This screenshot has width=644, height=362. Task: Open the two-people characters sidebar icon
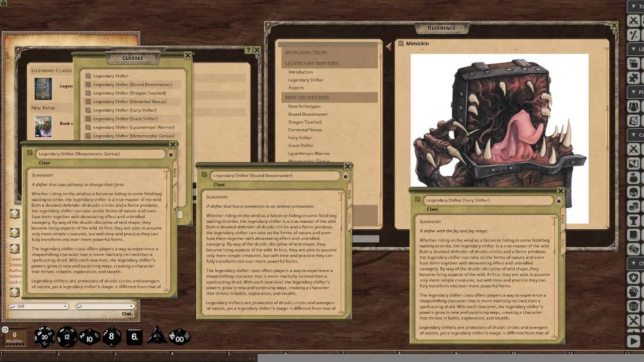click(x=634, y=107)
